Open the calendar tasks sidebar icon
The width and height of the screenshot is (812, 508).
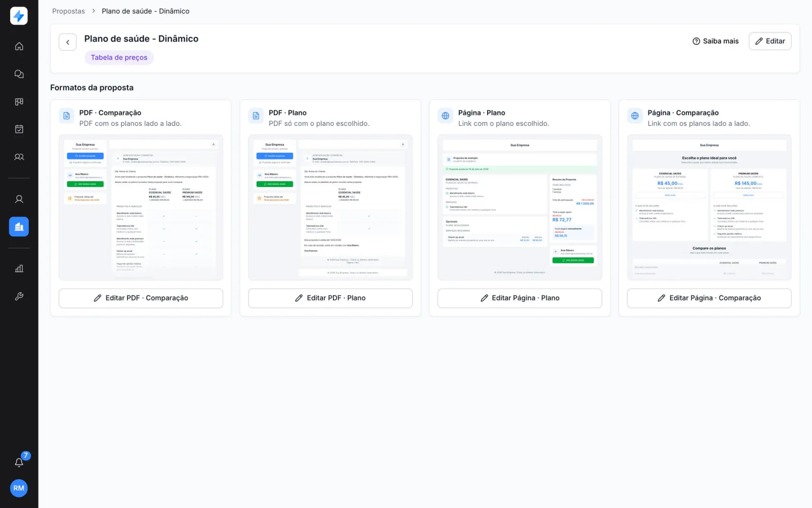point(19,129)
